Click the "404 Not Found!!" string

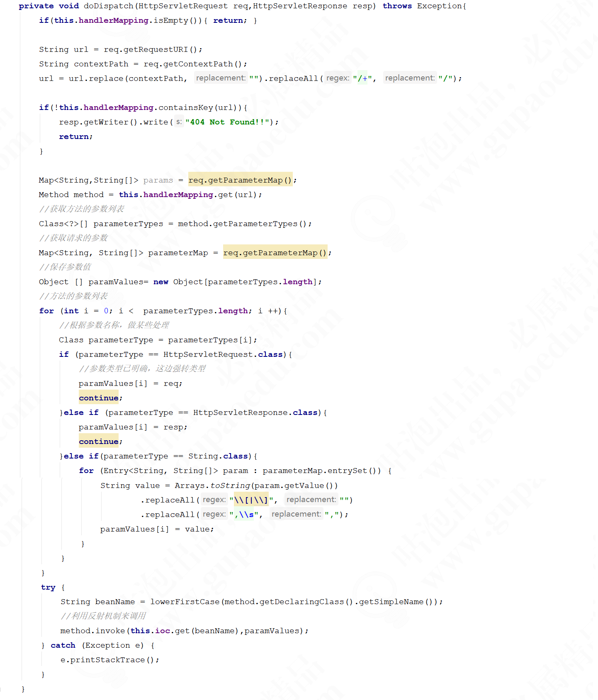tap(227, 122)
